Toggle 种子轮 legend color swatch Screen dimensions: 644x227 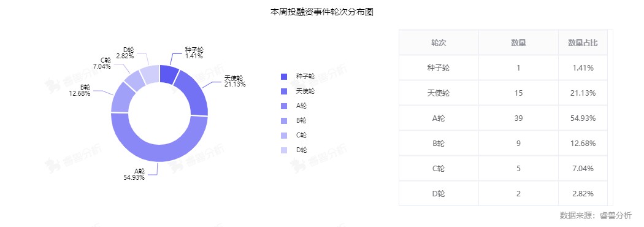284,76
